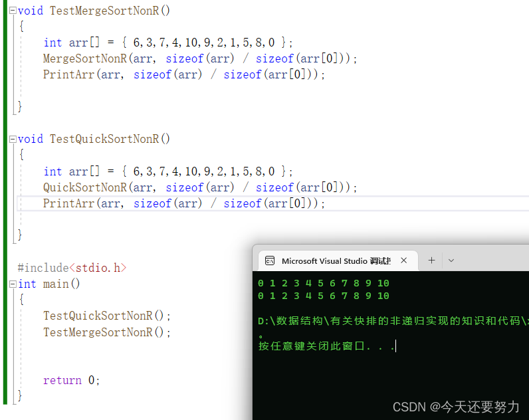Click the second sorted output line in console
The image size is (529, 420).
[x=324, y=296]
